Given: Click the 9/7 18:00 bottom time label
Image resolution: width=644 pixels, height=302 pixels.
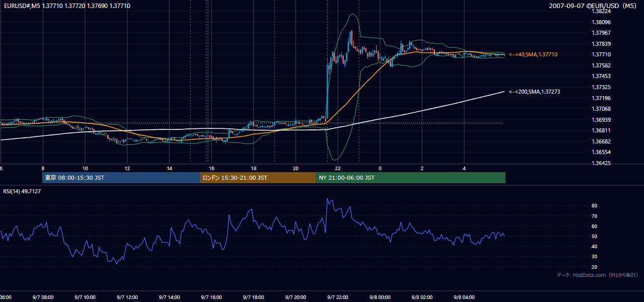Looking at the screenshot, I should coord(253,297).
